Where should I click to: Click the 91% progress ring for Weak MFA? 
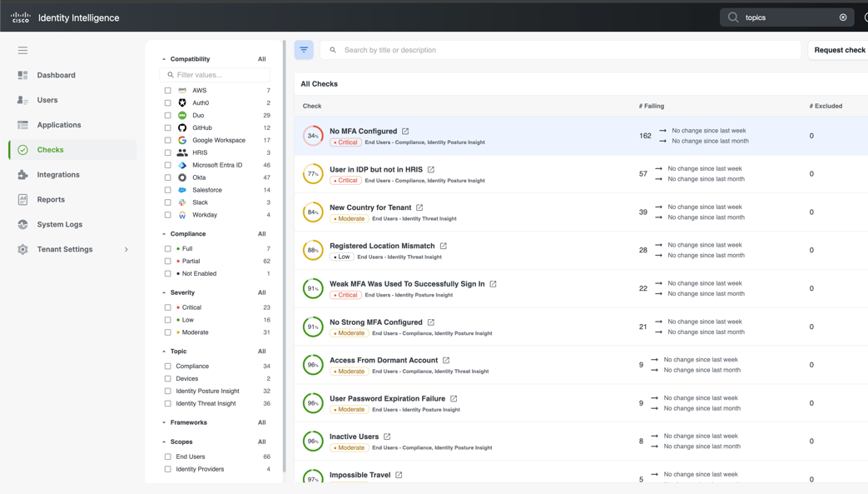313,288
